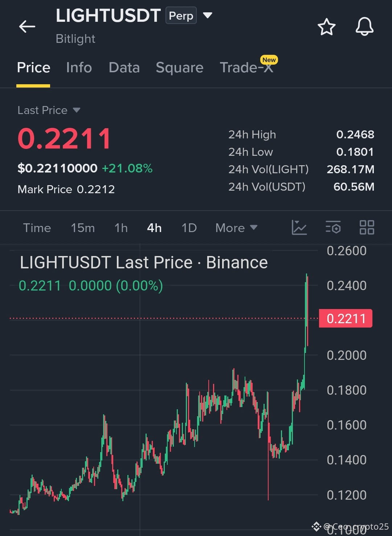Open chart settings list-gear icon

click(333, 228)
